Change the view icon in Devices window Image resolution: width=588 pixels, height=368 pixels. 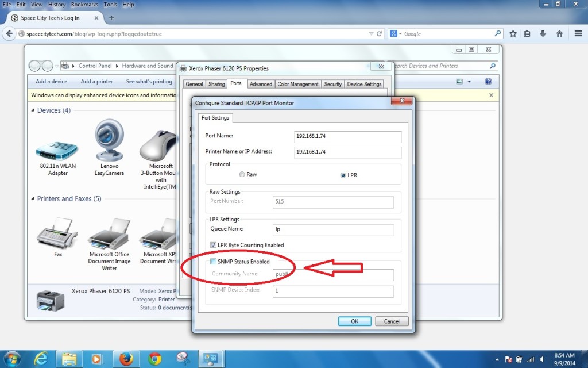459,82
